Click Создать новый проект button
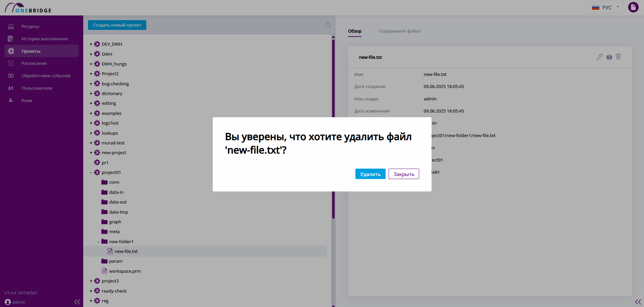The image size is (644, 307). click(x=117, y=25)
